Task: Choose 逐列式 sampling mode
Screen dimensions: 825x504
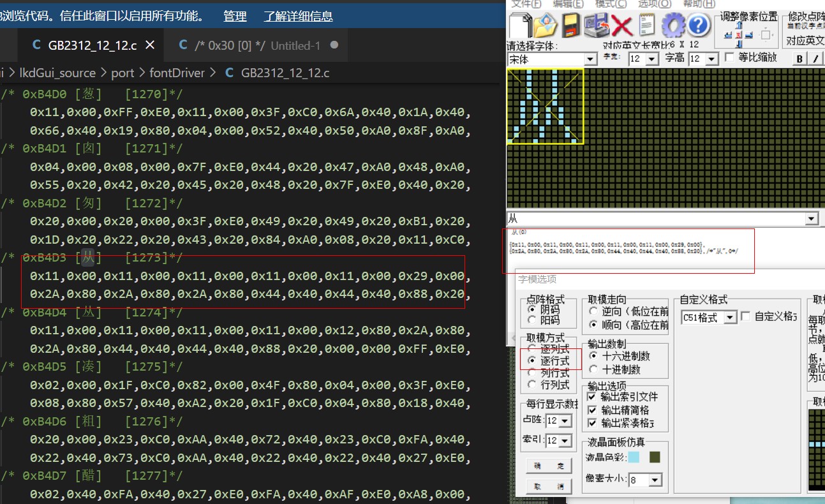Action: [x=531, y=349]
